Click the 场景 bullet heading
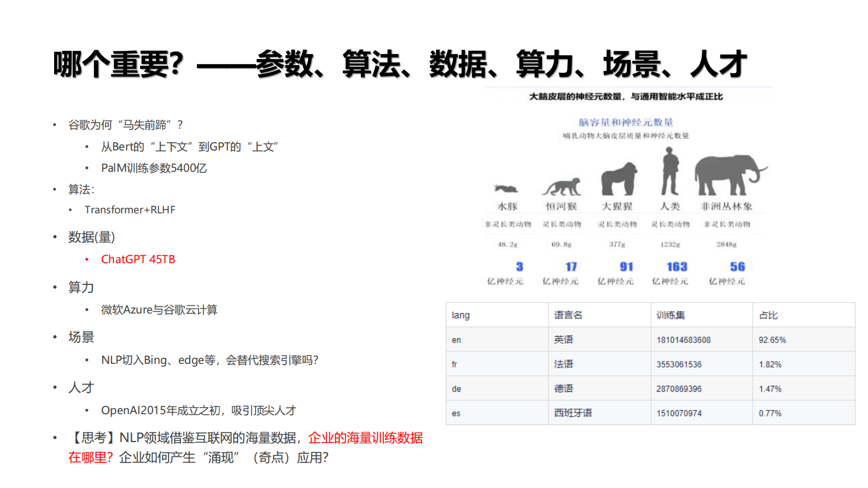 [81, 337]
